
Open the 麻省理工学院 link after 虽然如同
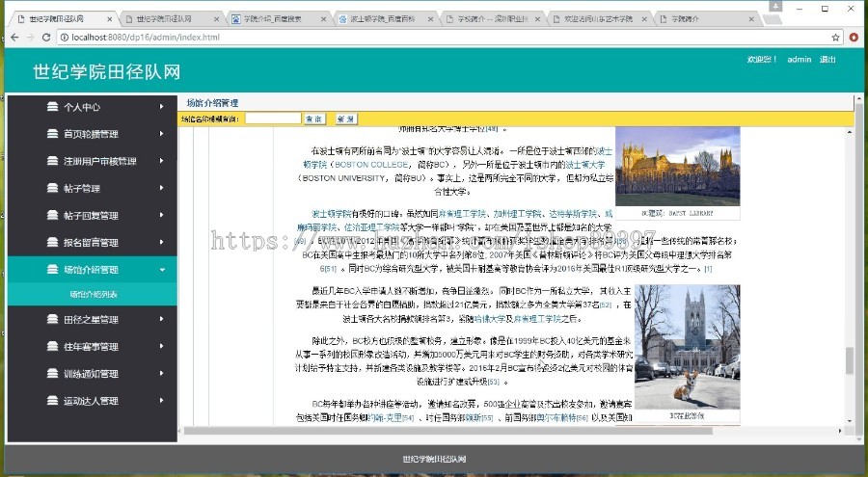[x=462, y=214]
